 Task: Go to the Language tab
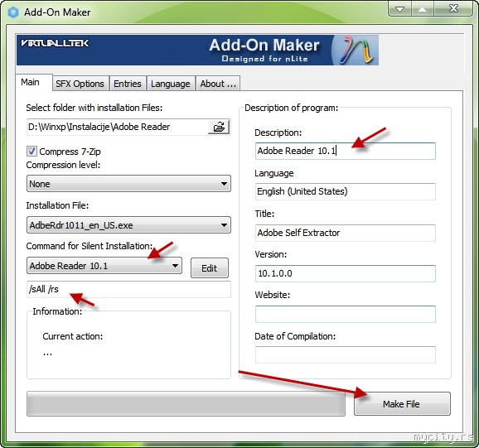click(171, 84)
